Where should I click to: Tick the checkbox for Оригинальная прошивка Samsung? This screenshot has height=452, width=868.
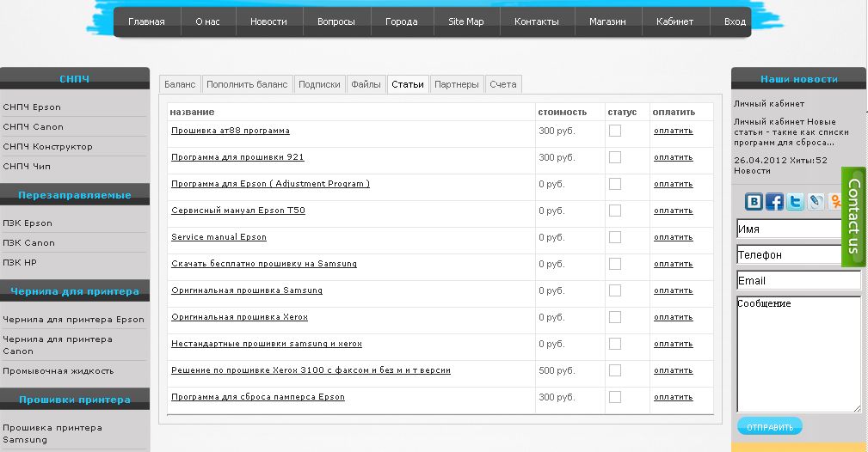pos(615,290)
